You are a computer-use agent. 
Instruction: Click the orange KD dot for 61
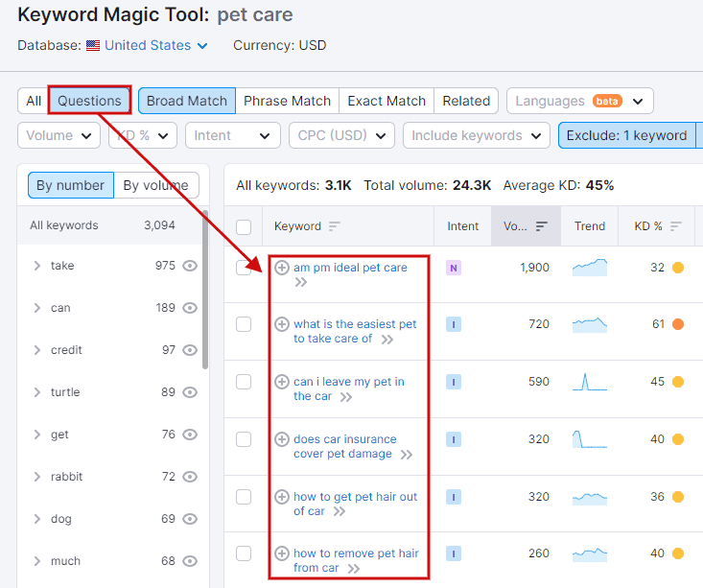pyautogui.click(x=678, y=324)
